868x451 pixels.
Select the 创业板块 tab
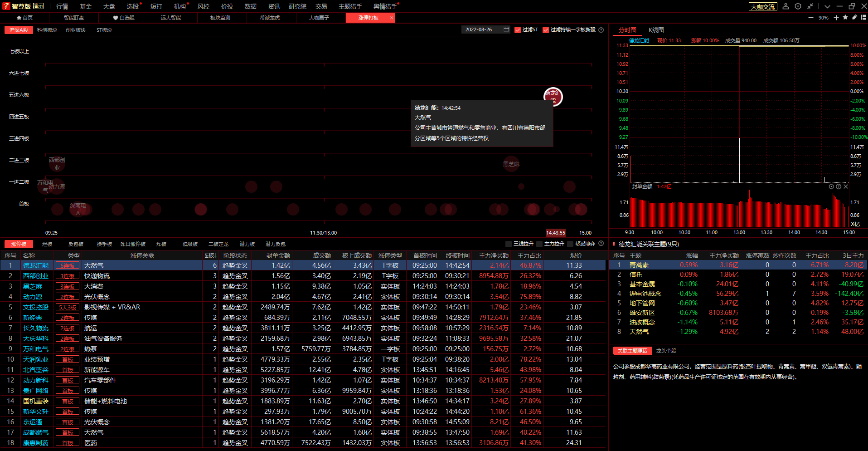coord(76,30)
